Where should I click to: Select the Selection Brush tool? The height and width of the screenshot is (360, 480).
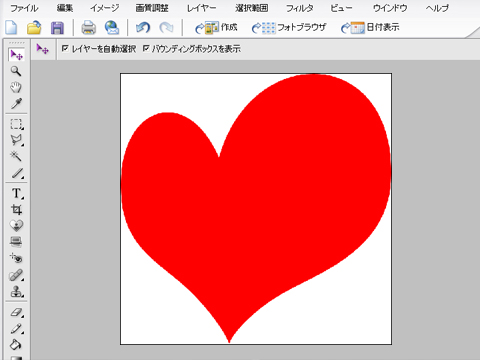click(x=17, y=173)
